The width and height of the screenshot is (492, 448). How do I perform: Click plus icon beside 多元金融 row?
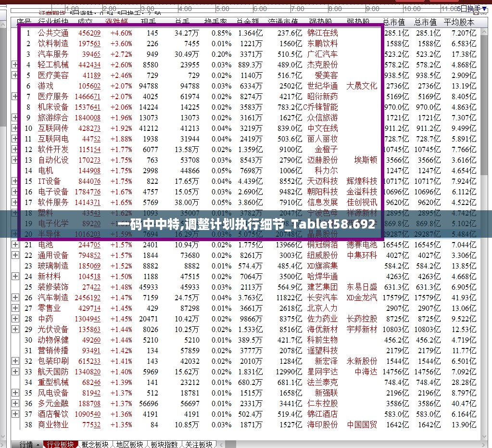tap(15, 403)
